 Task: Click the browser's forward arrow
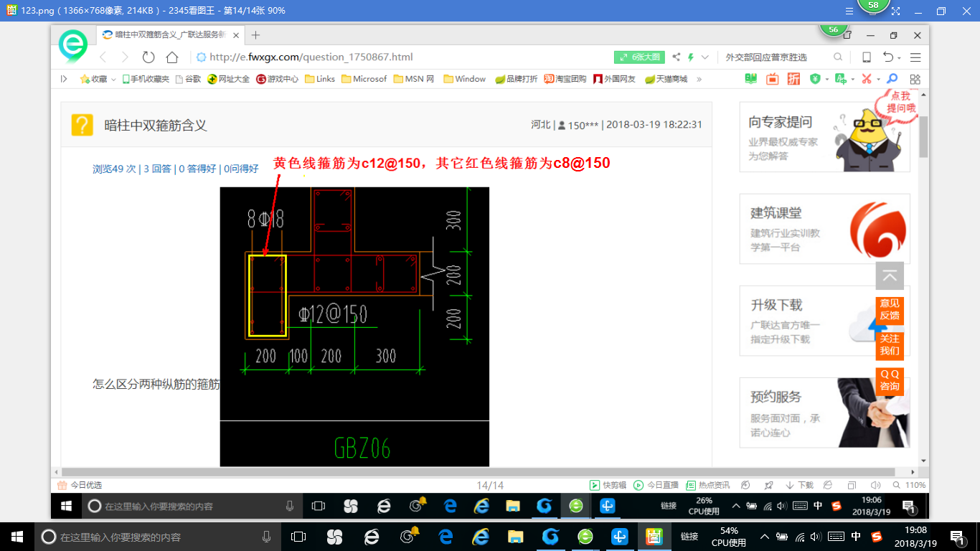pos(125,57)
